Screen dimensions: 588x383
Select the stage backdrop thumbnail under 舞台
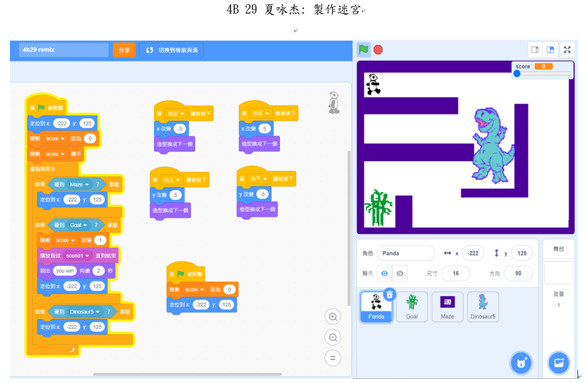[558, 273]
